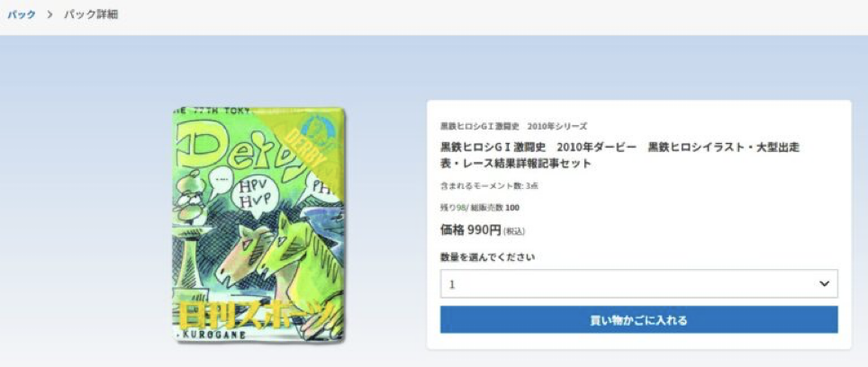The image size is (868, 367).
Task: Open the Derby pack cover thumbnail
Action: 259,224
